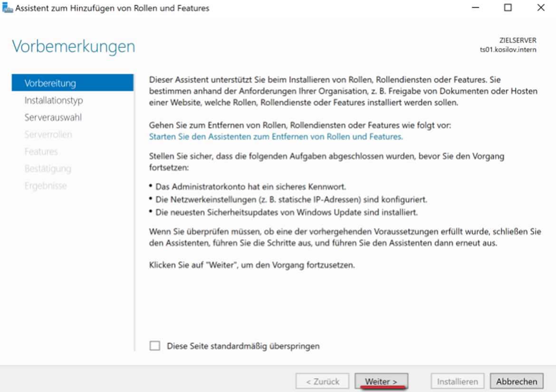
Task: Open the link to start the removal wizard
Action: [x=276, y=136]
